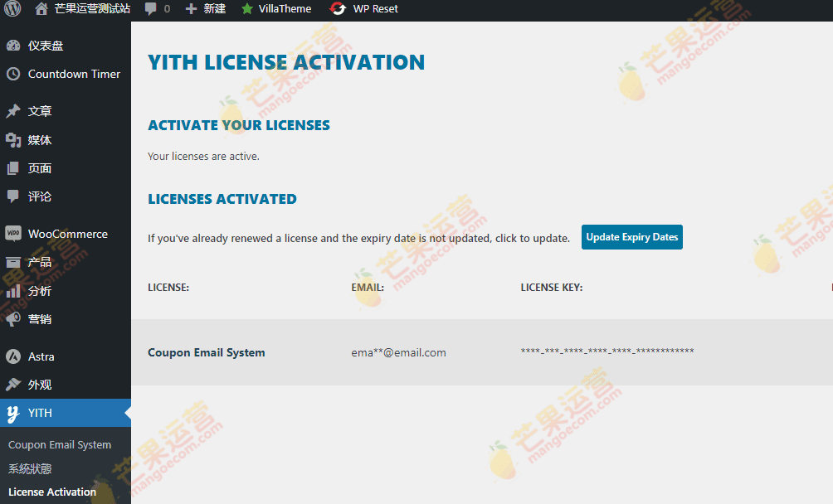Click the LICENSE KEY column header
The width and height of the screenshot is (833, 504).
point(552,288)
